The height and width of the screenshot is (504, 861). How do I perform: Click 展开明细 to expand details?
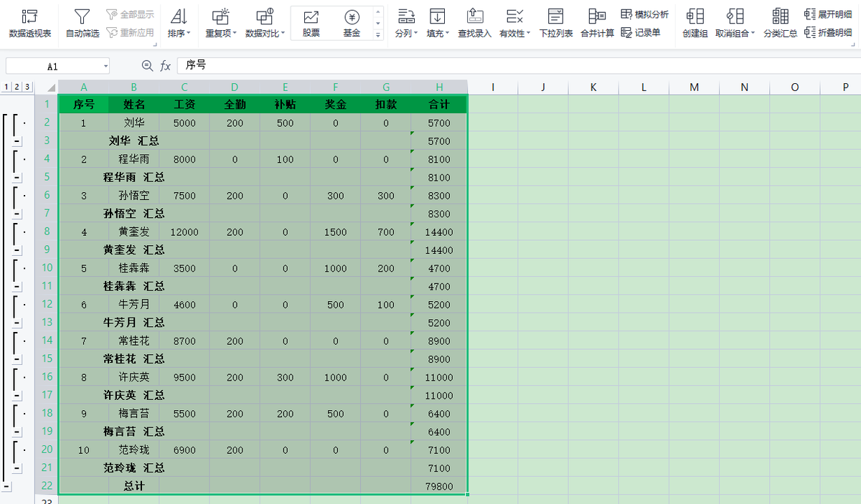pos(827,14)
